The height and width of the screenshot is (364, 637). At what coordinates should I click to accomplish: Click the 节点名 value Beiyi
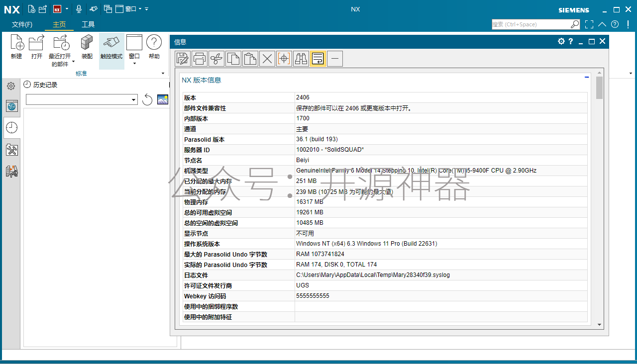click(x=303, y=160)
